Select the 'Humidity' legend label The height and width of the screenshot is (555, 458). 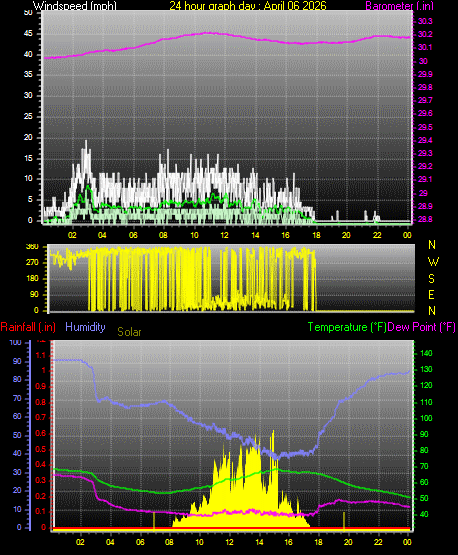[x=85, y=327]
